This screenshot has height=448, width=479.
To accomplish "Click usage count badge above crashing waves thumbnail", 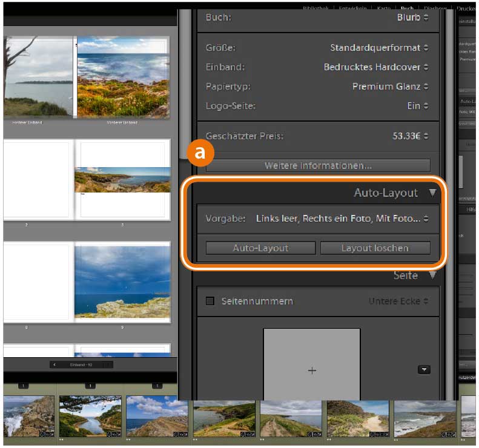I will pyautogui.click(x=23, y=386).
